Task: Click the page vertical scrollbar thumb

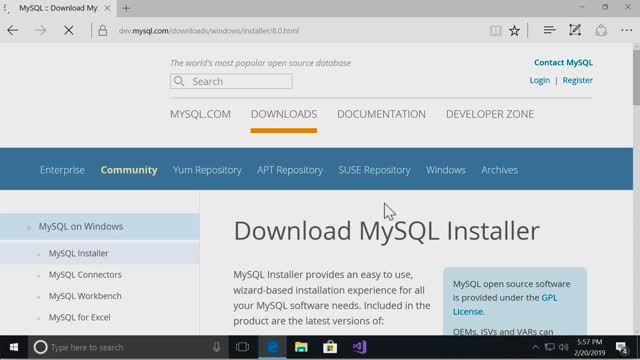Action: [x=636, y=78]
